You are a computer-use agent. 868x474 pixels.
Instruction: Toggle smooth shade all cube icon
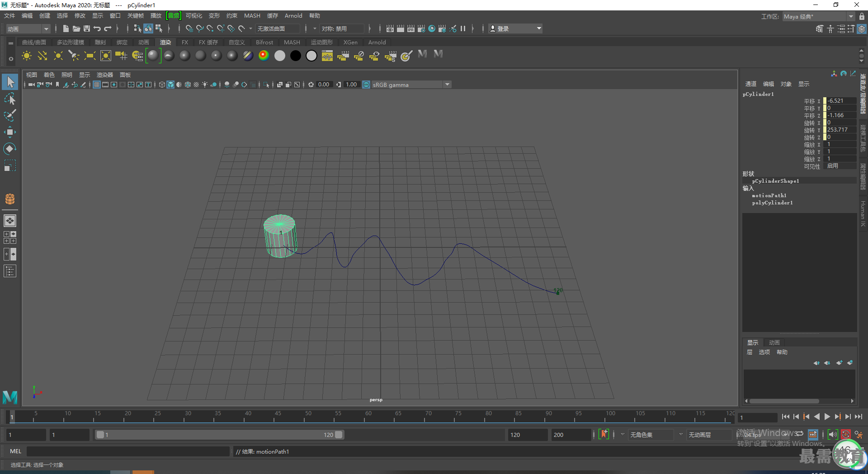pos(170,85)
